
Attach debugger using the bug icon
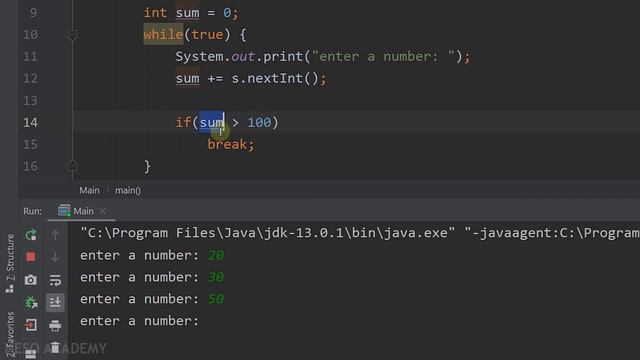31,302
